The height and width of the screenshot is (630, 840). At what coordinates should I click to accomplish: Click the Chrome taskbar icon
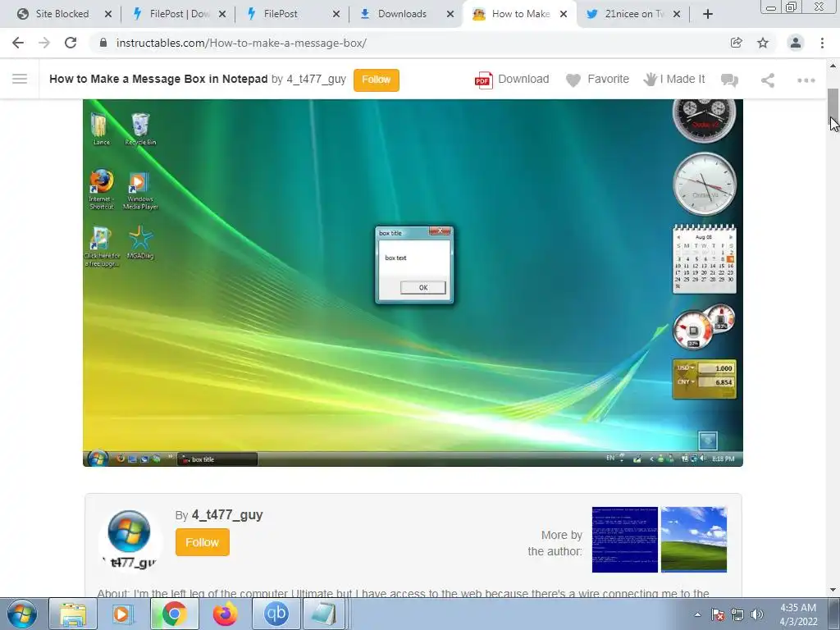click(x=174, y=614)
